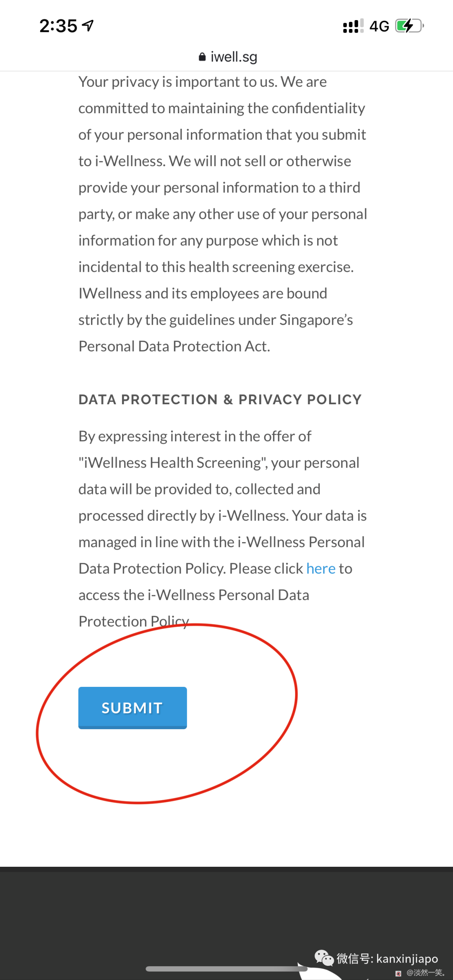Tap the location arrow icon near the clock
453x980 pixels.
point(88,26)
